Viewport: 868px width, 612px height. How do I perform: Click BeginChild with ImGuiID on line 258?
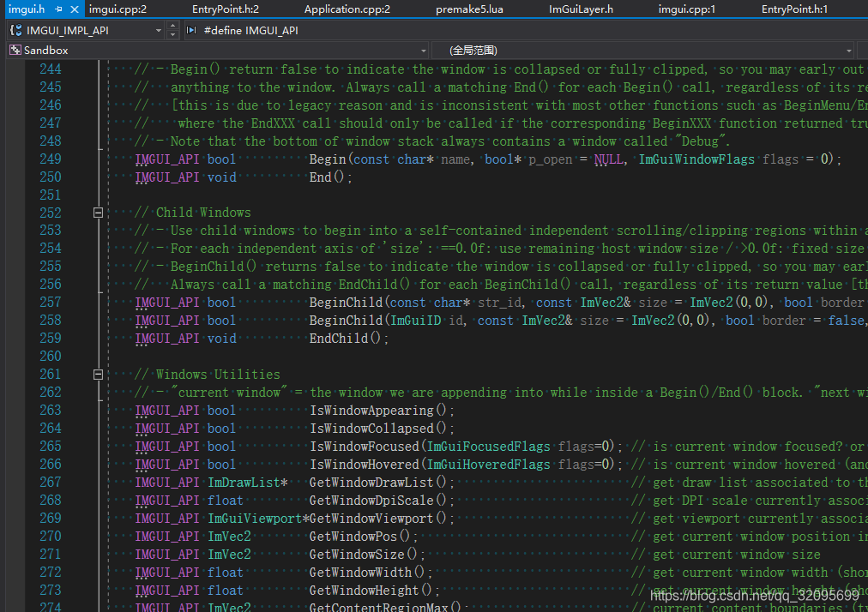tap(346, 321)
